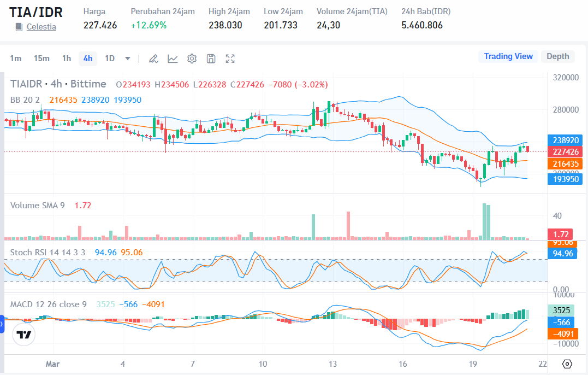Screen dimensions: 588x375
Task: Expand more timeframes dropdown arrow
Action: 128,58
